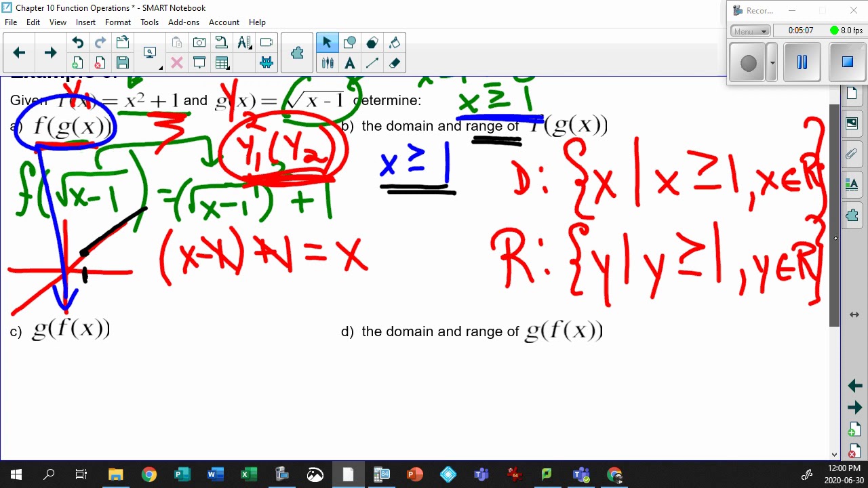
Task: Stop the screen recording
Action: [847, 62]
